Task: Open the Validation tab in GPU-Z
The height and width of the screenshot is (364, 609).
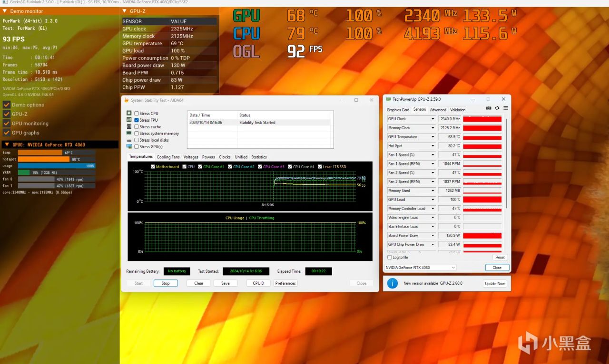Action: (x=458, y=110)
